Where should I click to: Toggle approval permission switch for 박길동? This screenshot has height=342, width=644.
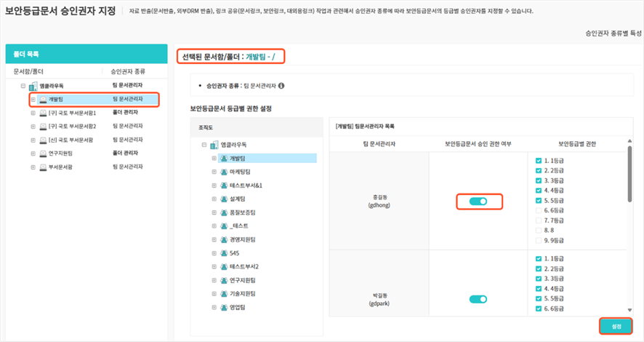coord(478,298)
